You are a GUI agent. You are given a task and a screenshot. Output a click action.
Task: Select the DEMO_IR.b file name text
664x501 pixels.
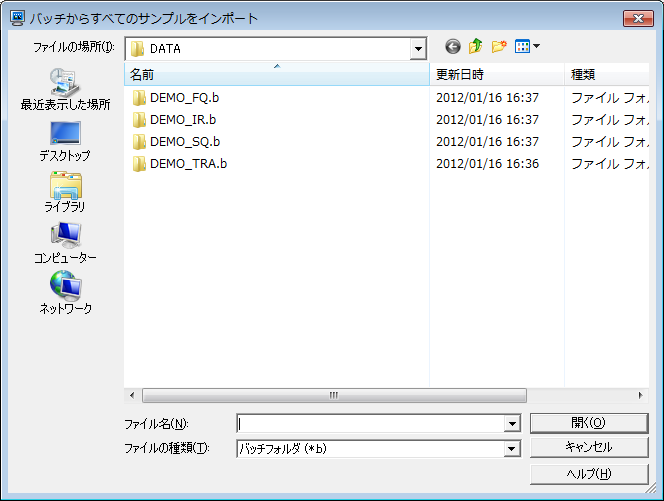click(183, 120)
